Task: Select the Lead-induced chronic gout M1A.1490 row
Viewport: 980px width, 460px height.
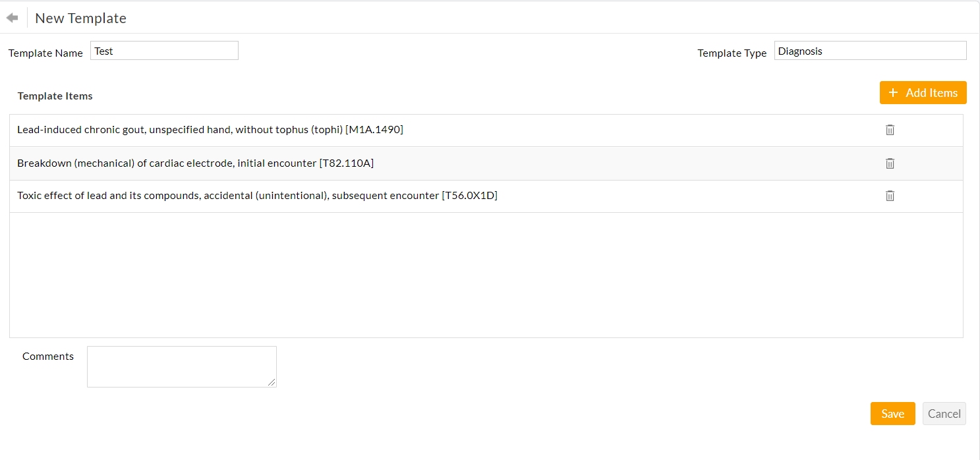Action: (x=210, y=130)
